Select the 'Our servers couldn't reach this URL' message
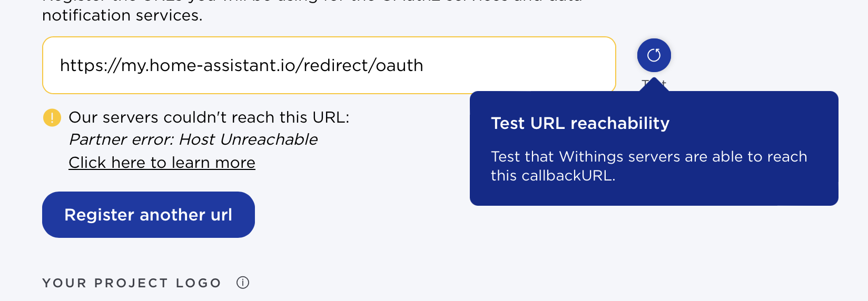The image size is (868, 301). 209,117
